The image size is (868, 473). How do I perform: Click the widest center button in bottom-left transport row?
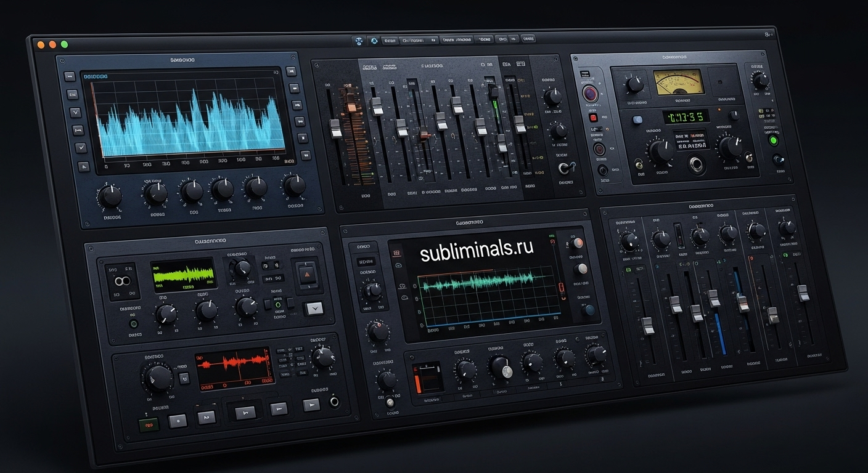click(244, 412)
